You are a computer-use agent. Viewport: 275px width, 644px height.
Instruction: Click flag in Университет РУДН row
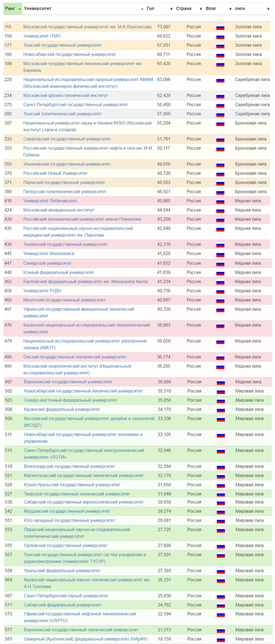pos(220,291)
